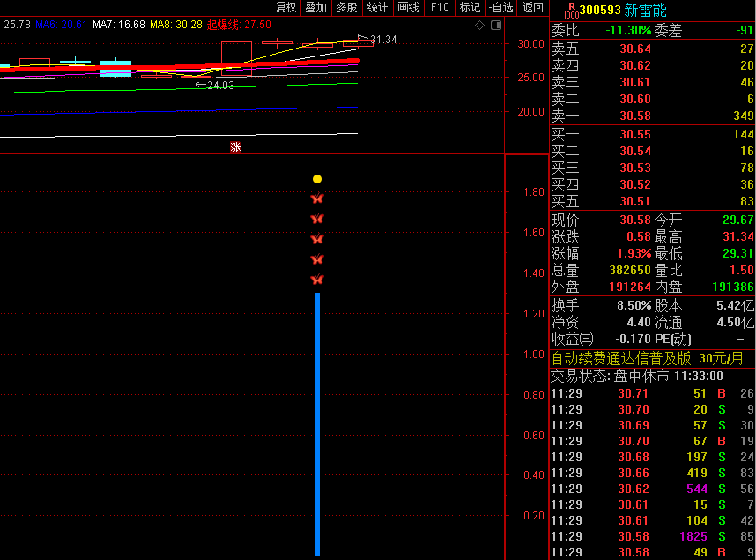
Task: Click the diamond icon above the chart
Action: point(478,26)
